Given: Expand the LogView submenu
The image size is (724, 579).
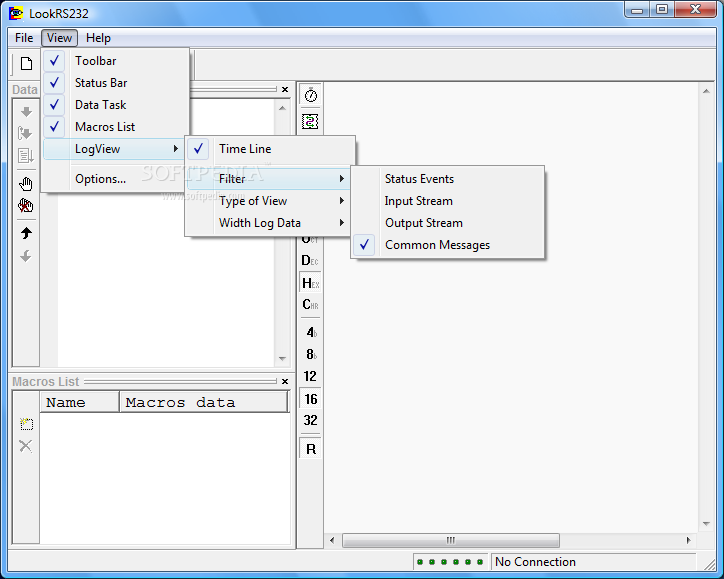Looking at the screenshot, I should [x=113, y=149].
